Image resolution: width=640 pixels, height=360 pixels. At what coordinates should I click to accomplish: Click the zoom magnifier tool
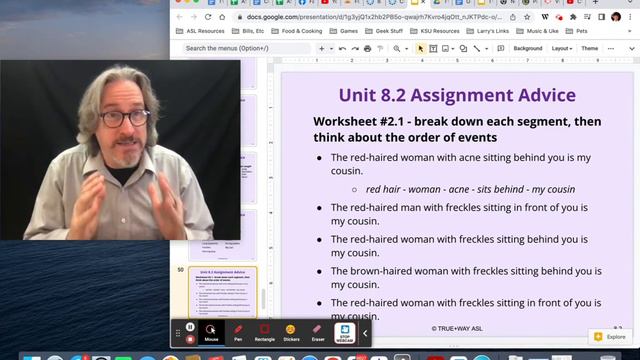[x=397, y=49]
